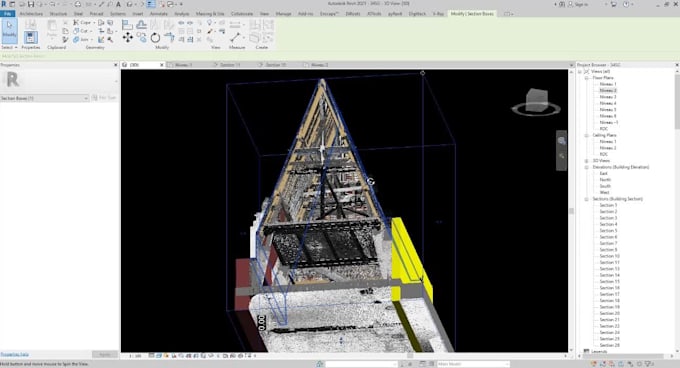Open Section 20 in Project Browser
Screen dimensions: 680x368
609,313
